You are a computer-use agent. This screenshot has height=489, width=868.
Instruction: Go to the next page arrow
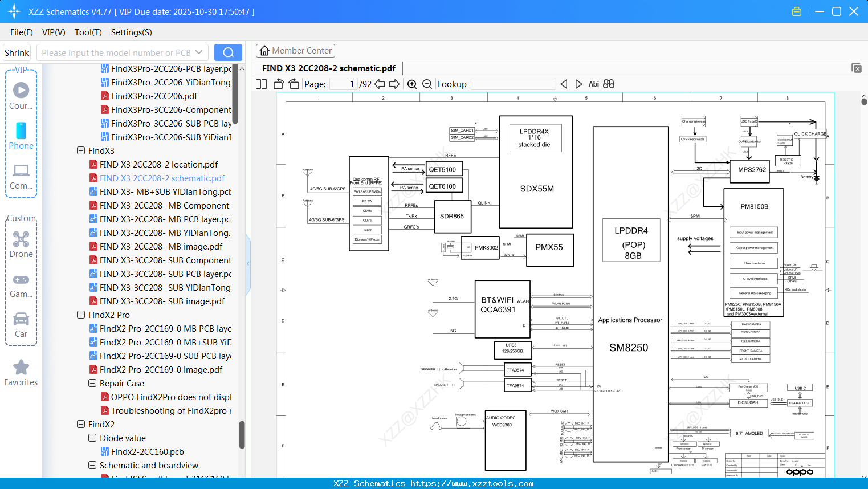[x=394, y=84]
